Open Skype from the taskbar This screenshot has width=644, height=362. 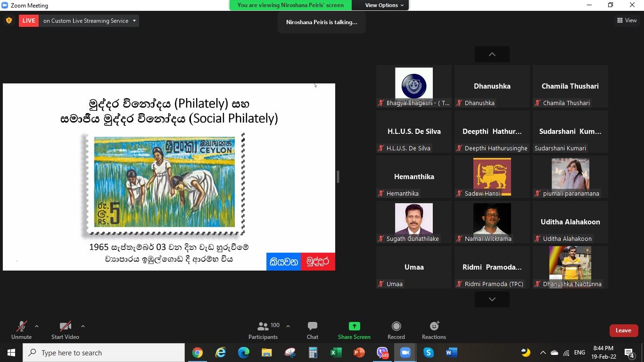click(x=429, y=353)
